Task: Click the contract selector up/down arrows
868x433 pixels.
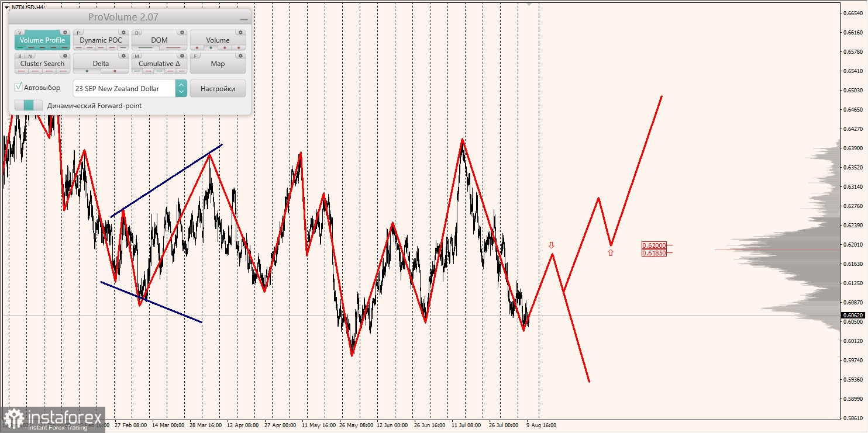Action: tap(181, 88)
